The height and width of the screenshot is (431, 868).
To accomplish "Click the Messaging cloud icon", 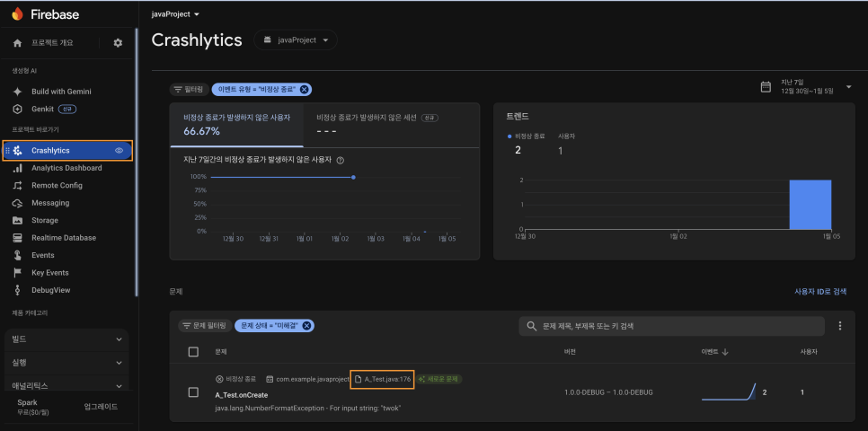I will click(18, 203).
